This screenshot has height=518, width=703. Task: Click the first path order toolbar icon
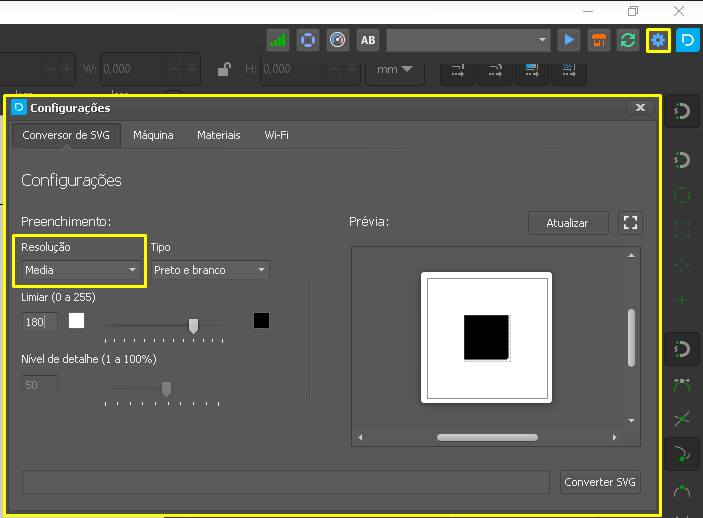click(458, 70)
